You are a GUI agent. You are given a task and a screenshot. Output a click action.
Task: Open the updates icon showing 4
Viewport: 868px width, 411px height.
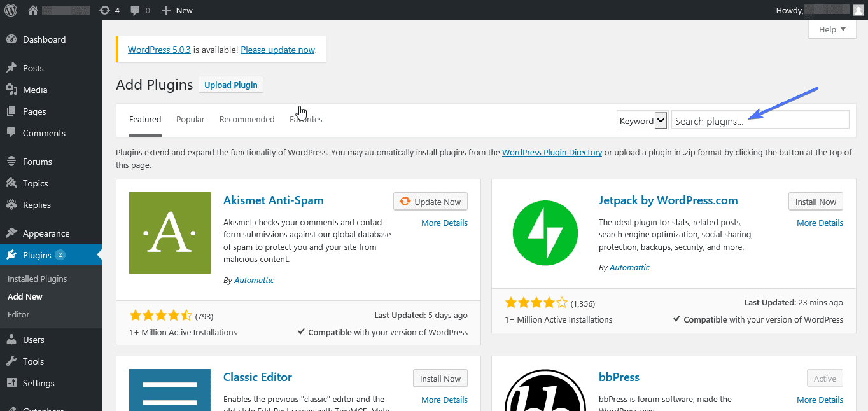109,10
